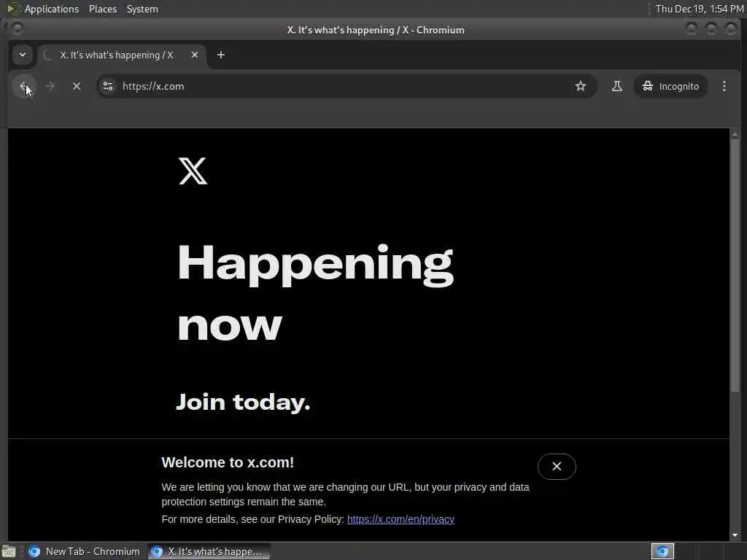This screenshot has height=560, width=747.
Task: Bookmark this page with the star icon
Action: coord(580,86)
